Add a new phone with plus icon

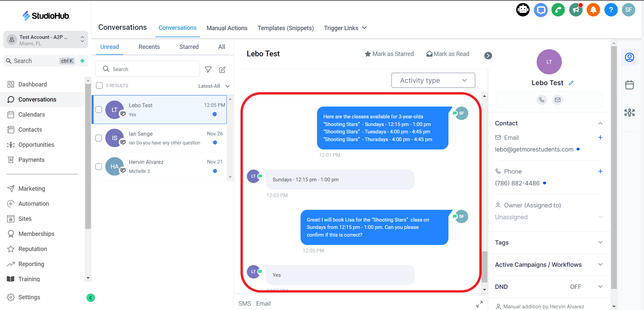coord(600,171)
